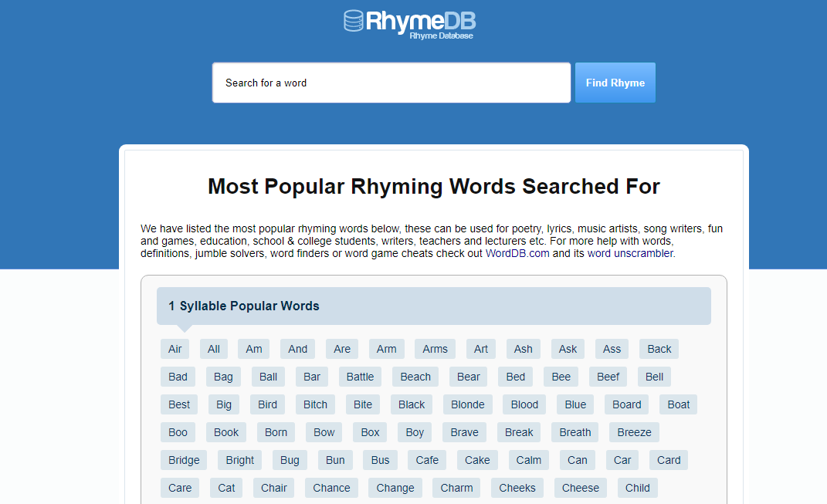Screen dimensions: 827x504
Task: Click the Bun word tag
Action: point(335,460)
